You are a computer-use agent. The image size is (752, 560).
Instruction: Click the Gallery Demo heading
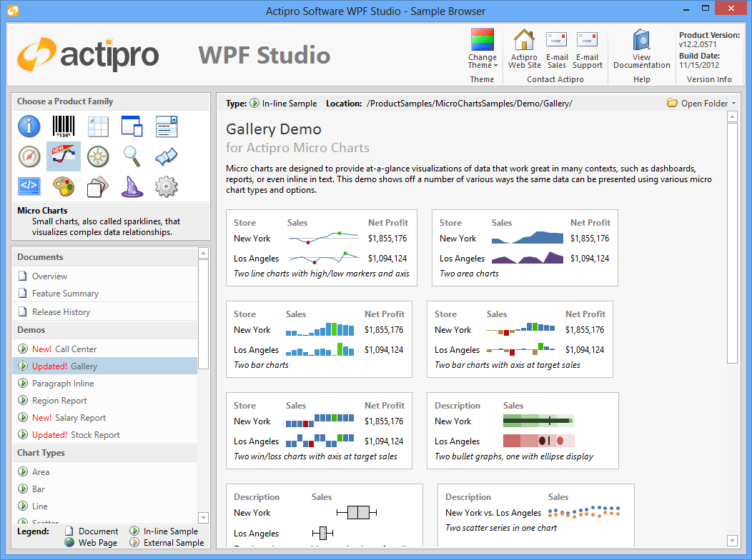(x=273, y=129)
